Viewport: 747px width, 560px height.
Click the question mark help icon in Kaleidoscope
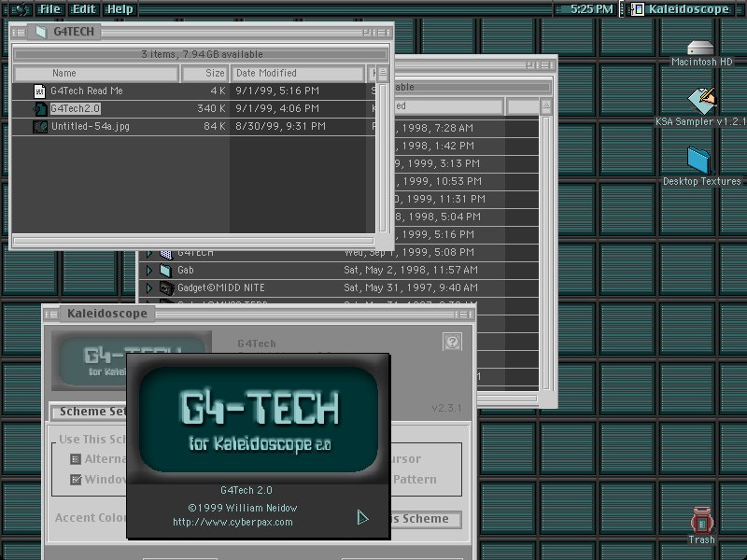452,342
